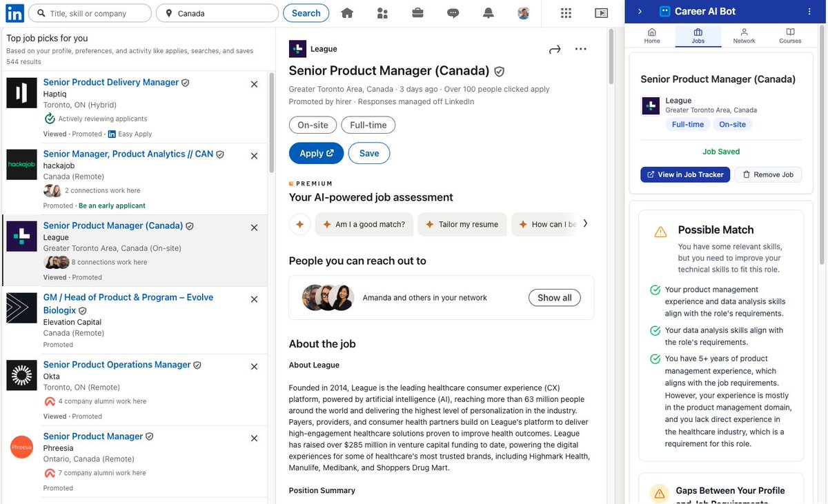Screen dimensions: 828x504
Task: Open Jobs briefcase icon in navbar
Action: (417, 13)
